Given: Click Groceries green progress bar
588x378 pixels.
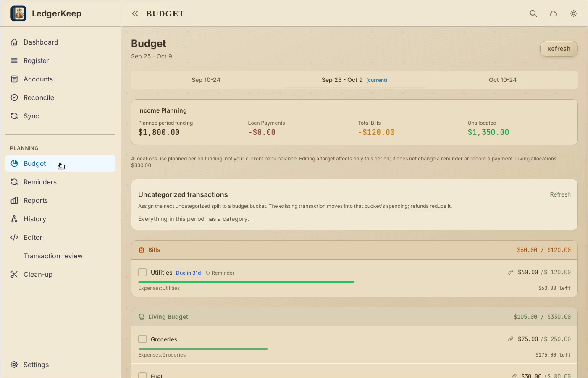Looking at the screenshot, I should pyautogui.click(x=203, y=349).
